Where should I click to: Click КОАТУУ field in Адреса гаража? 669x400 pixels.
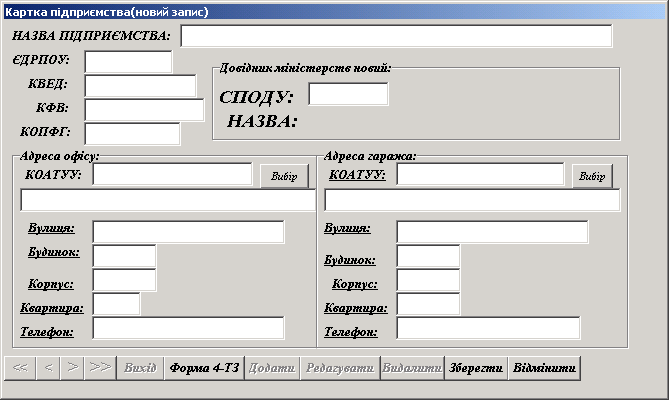(480, 174)
